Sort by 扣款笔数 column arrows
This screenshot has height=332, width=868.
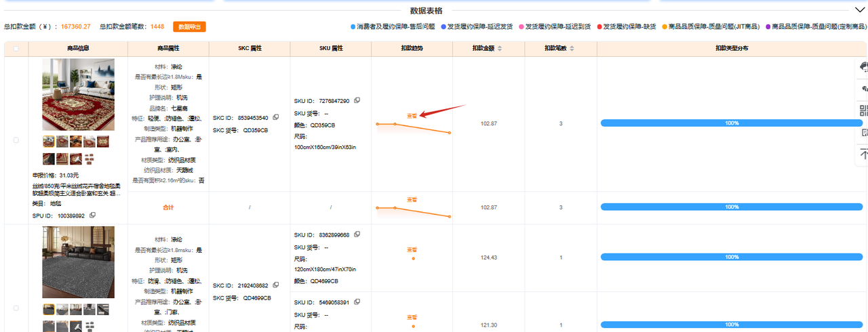[572, 49]
